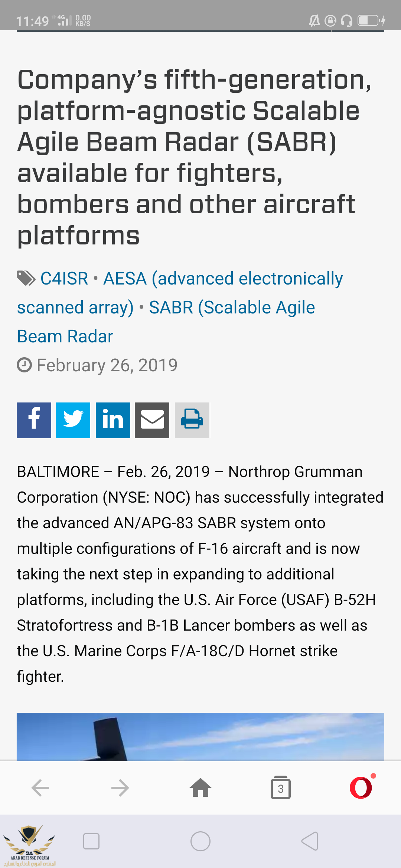This screenshot has height=868, width=401.
Task: Tap the Android recent apps square button
Action: tap(91, 841)
